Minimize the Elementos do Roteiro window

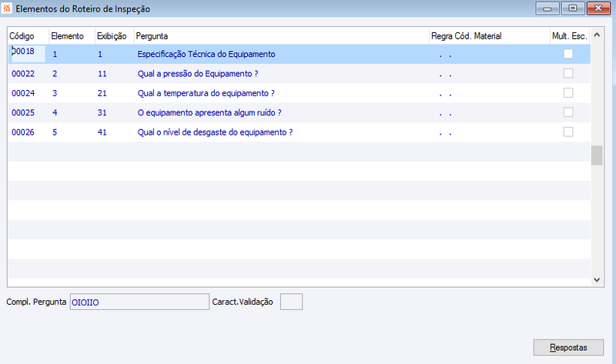pyautogui.click(x=547, y=8)
